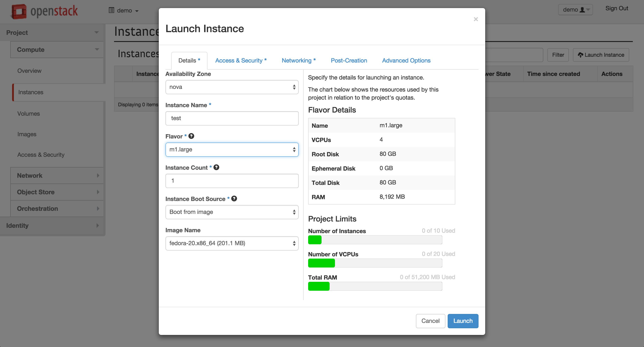The height and width of the screenshot is (347, 644).
Task: Open the Instance Boot Source dropdown
Action: (232, 212)
